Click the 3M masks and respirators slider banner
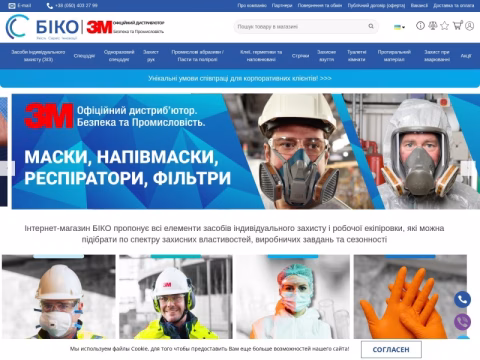The height and width of the screenshot is (360, 480). point(246,151)
